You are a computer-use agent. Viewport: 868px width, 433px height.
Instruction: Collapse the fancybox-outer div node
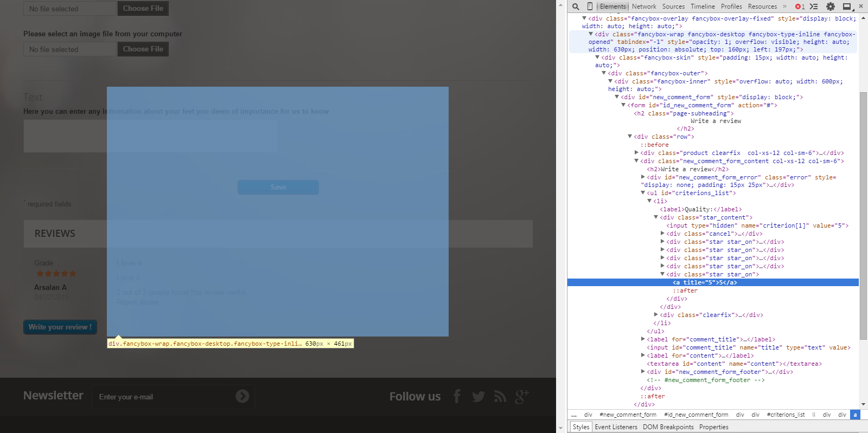click(x=604, y=73)
